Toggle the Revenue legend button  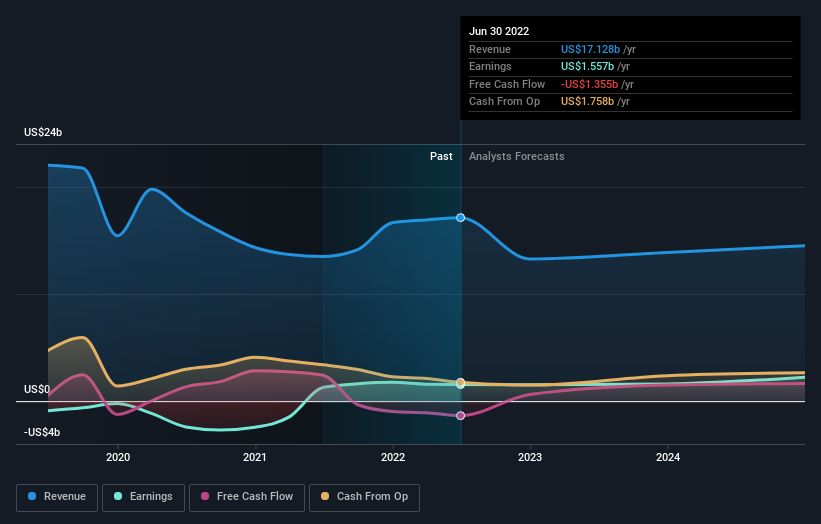[57, 497]
